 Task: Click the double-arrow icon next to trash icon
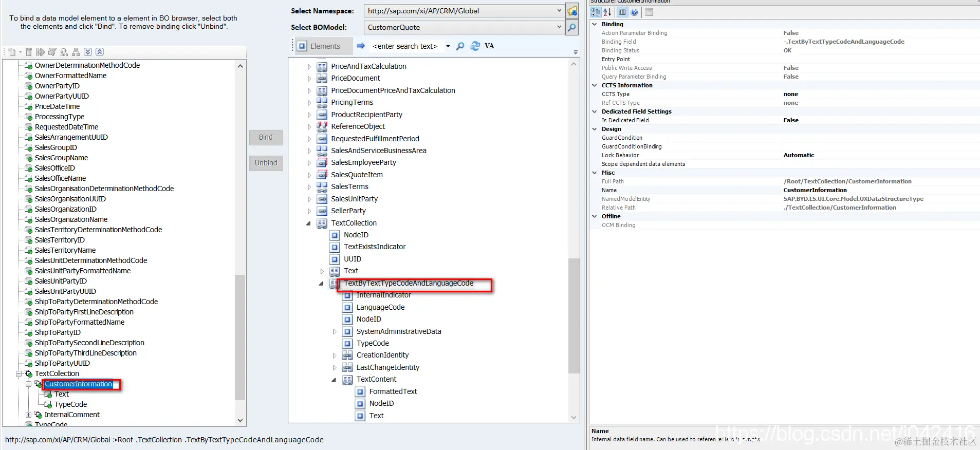tap(41, 52)
